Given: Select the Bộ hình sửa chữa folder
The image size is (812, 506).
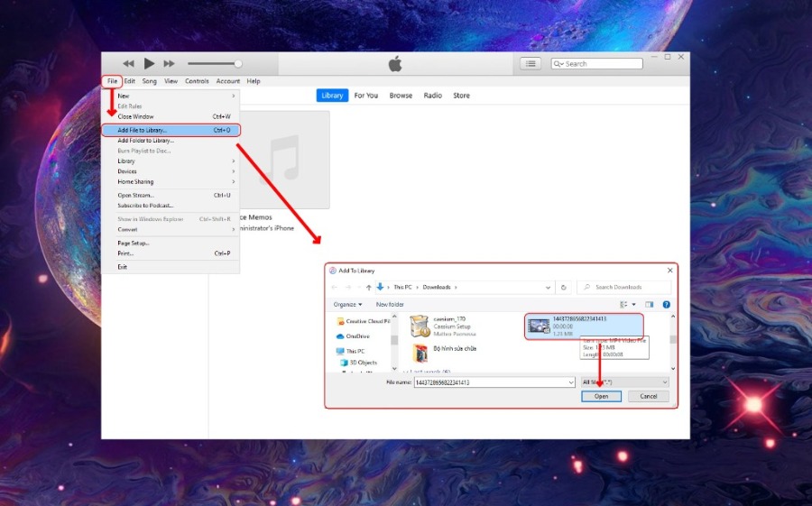Looking at the screenshot, I should click(x=444, y=352).
